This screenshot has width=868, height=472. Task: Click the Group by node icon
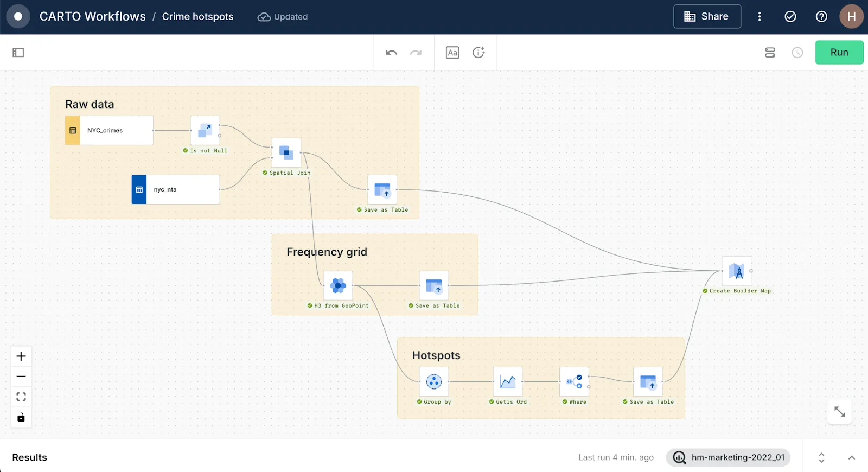(x=433, y=382)
